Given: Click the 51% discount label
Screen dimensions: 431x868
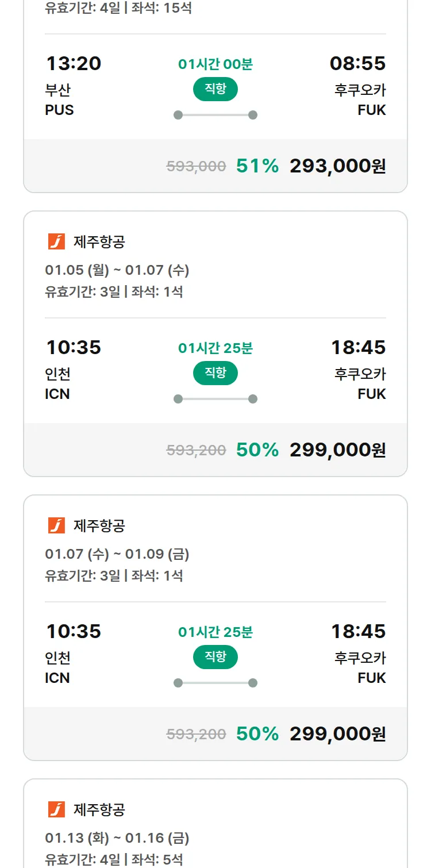Looking at the screenshot, I should (257, 166).
